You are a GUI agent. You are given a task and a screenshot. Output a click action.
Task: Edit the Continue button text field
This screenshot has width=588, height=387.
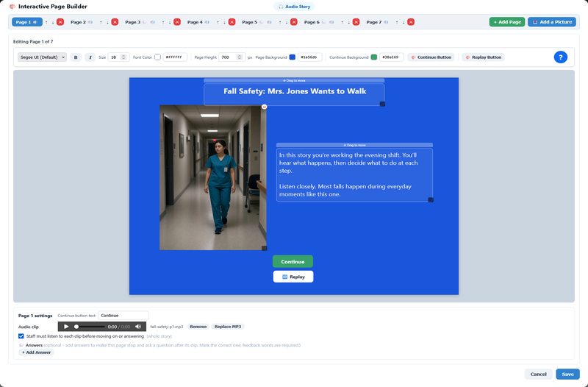pos(123,316)
